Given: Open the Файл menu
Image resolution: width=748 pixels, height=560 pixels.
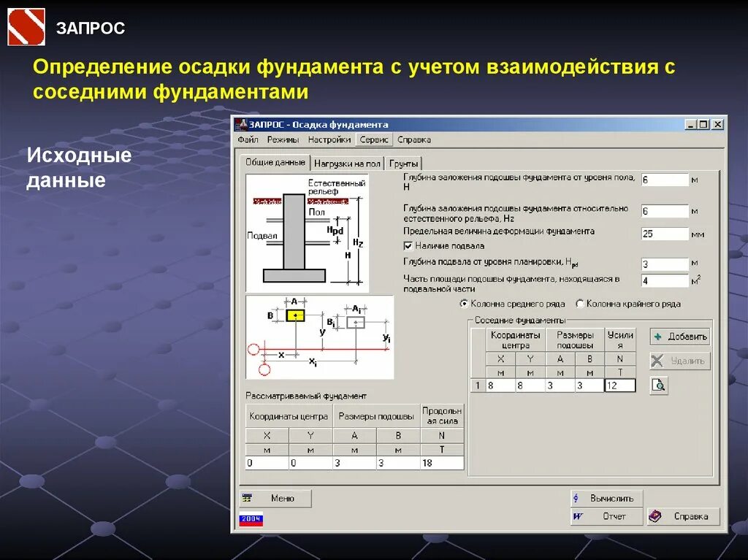Looking at the screenshot, I should click(x=248, y=139).
